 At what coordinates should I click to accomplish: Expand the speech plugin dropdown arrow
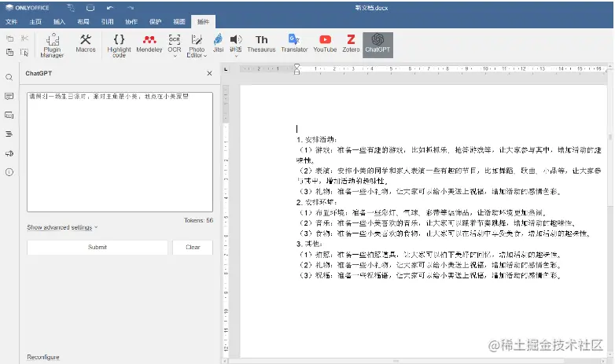(x=236, y=56)
